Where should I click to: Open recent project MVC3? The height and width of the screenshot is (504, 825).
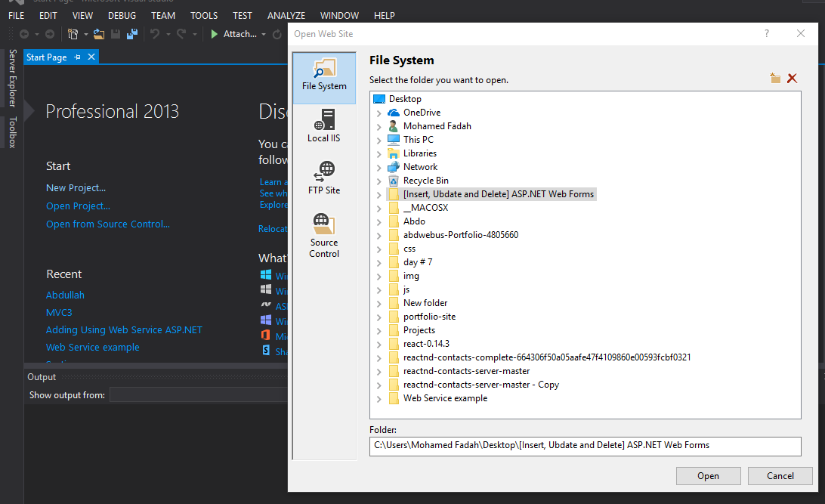pyautogui.click(x=59, y=313)
